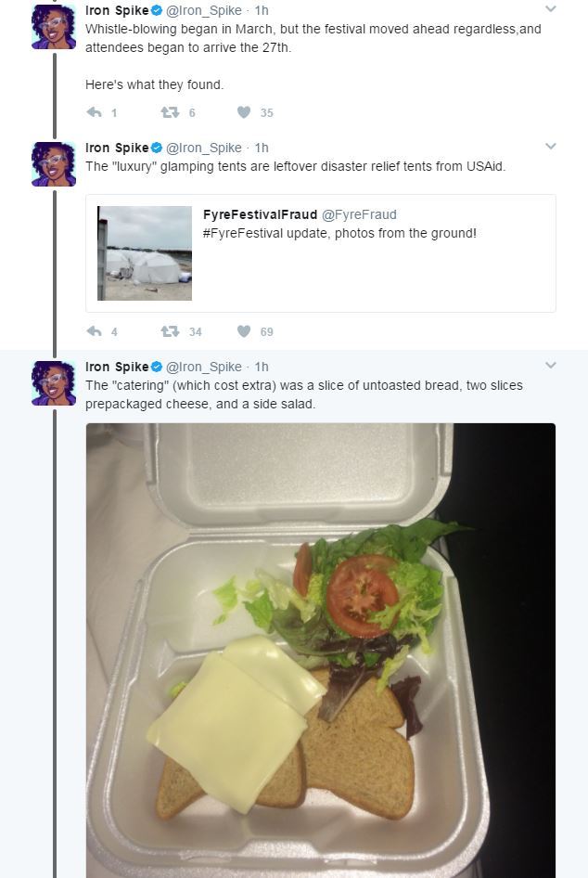Click Iron Spike avatar on glamping tweet
The width and height of the screenshot is (588, 878).
[54, 163]
